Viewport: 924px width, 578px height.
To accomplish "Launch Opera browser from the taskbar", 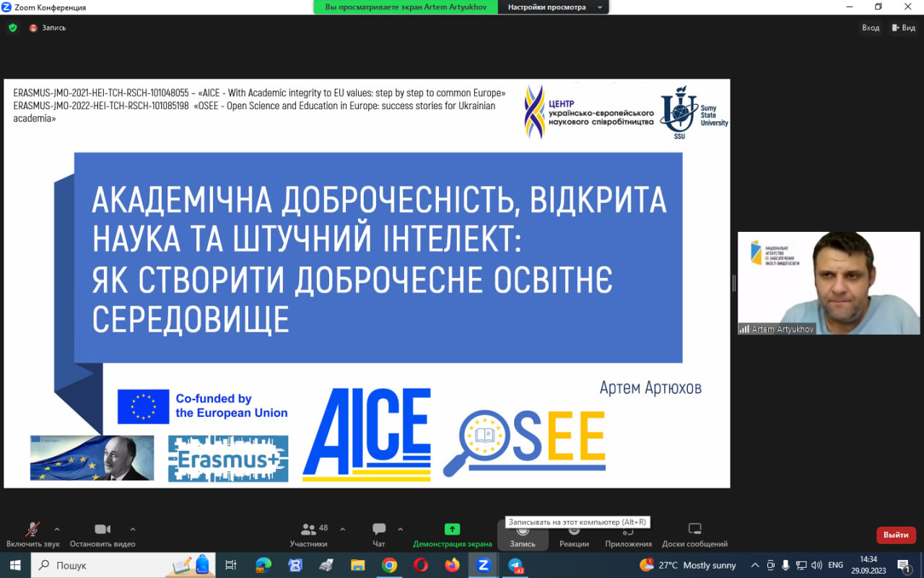I will tap(421, 565).
